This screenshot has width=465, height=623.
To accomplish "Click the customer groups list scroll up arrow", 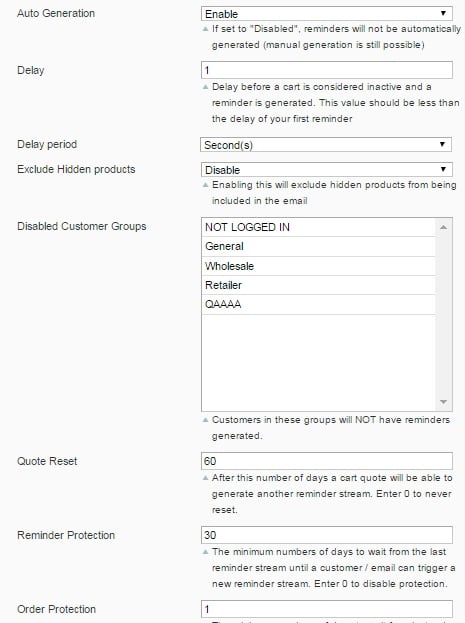I will [x=444, y=227].
